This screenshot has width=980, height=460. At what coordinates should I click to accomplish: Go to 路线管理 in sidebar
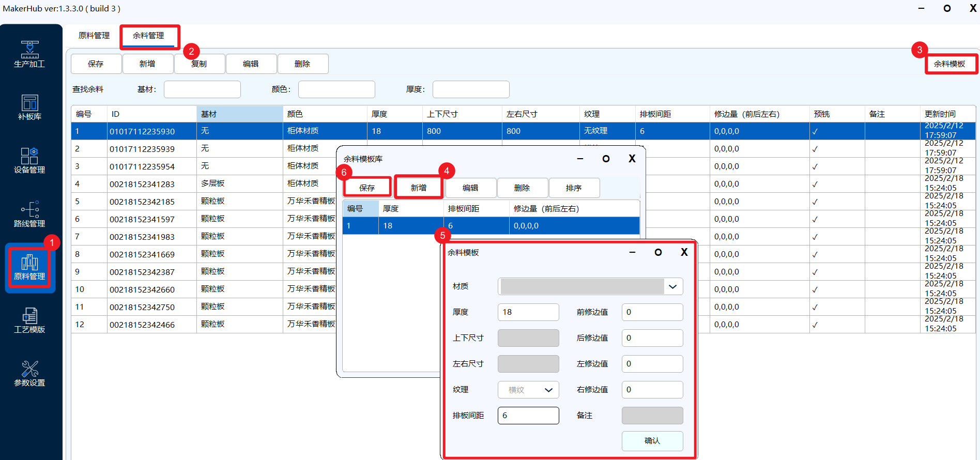tap(29, 214)
